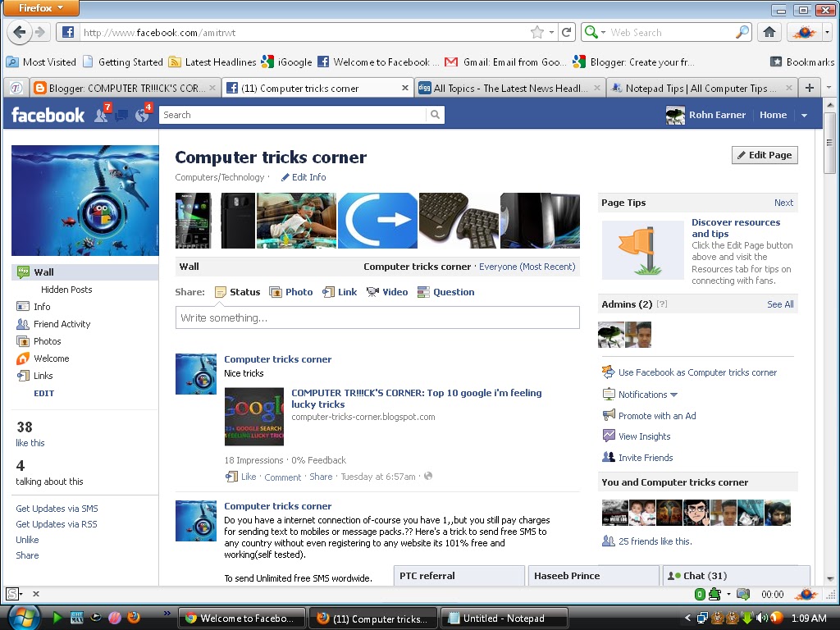Click Next in Page Tips
The image size is (840, 630).
(x=783, y=203)
